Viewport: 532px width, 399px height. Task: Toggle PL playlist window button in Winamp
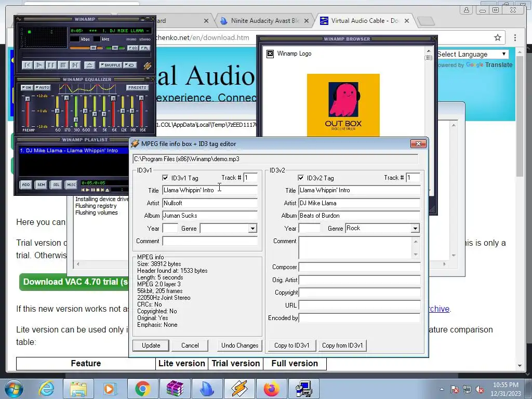coord(144,48)
